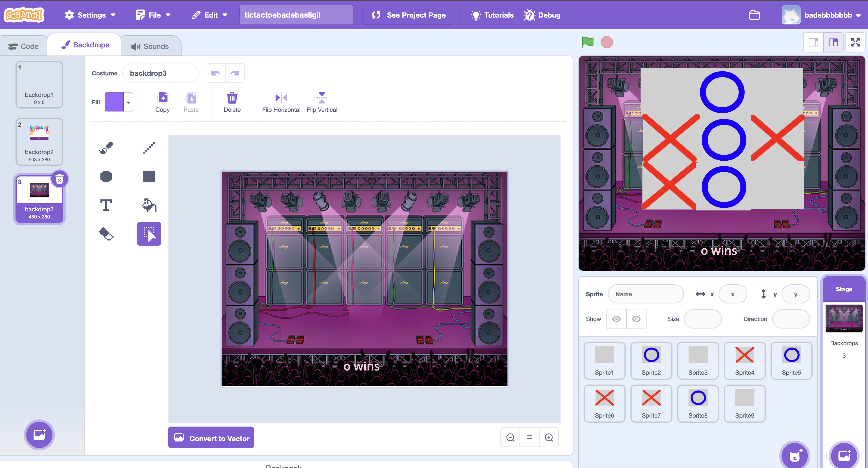This screenshot has height=468, width=868.
Task: Open the Fill color dropdown
Action: coord(128,102)
